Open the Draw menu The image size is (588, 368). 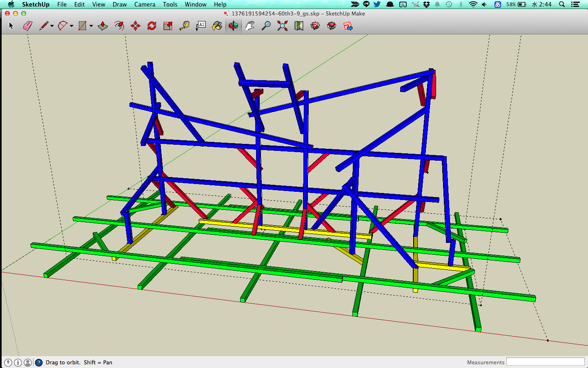coord(120,4)
